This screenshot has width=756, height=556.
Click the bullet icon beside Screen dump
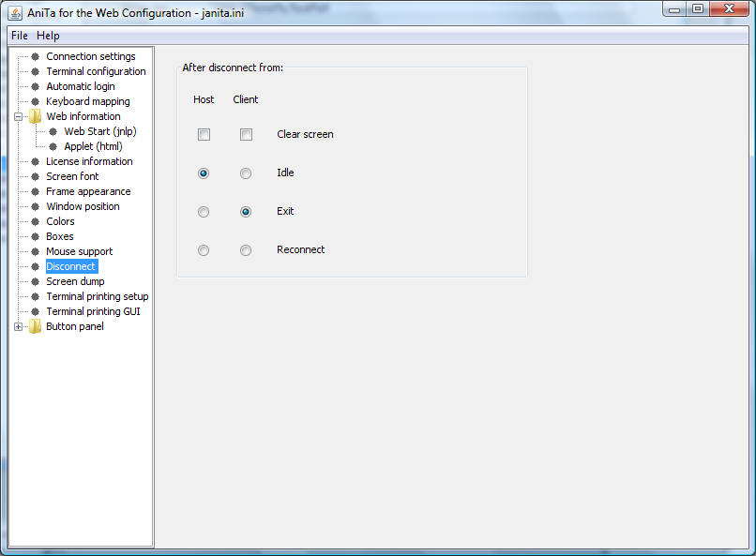tap(35, 281)
